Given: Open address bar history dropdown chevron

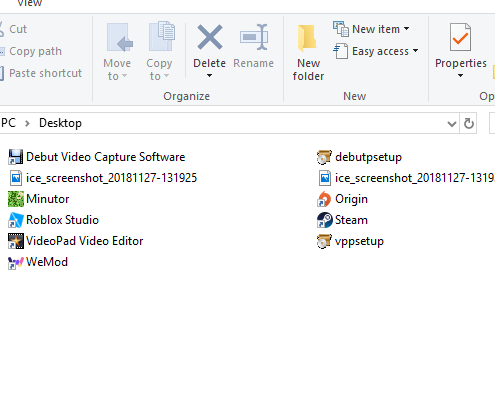Looking at the screenshot, I should (x=452, y=124).
